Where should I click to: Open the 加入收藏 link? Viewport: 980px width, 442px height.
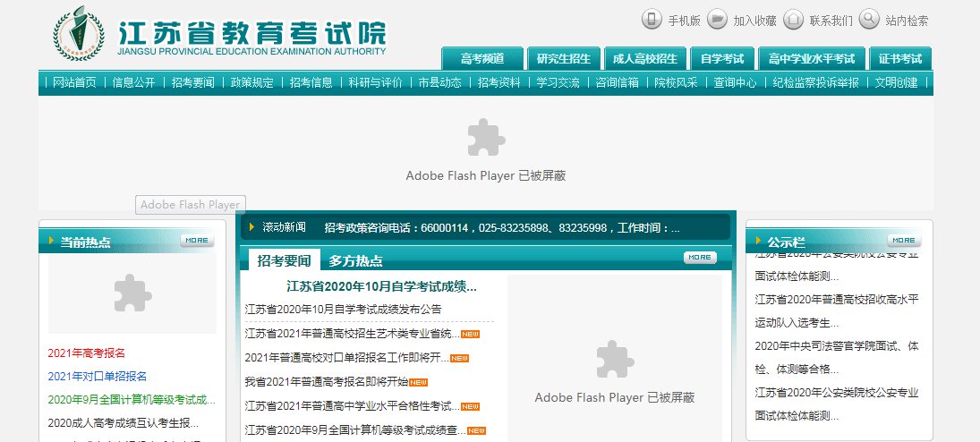(754, 21)
